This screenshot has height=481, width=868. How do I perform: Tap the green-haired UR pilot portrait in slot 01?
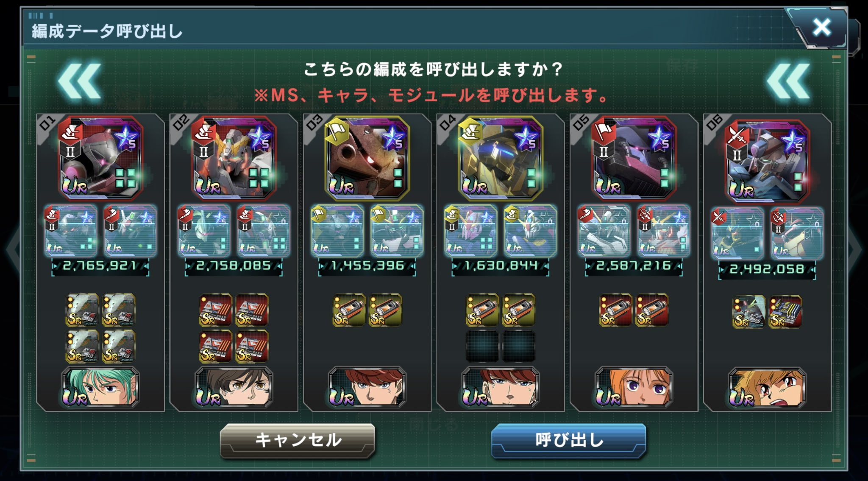[x=100, y=387]
